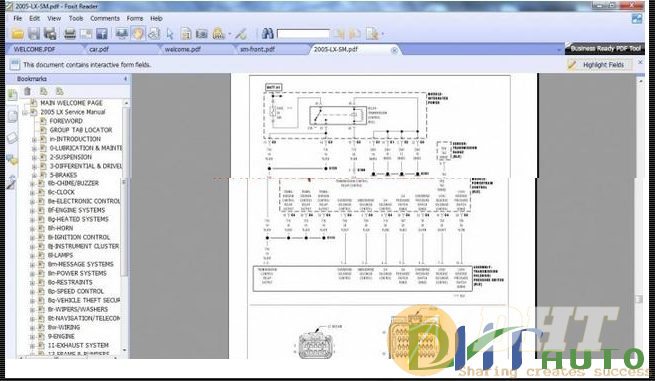
Task: Click the expand bookmark icon in Bookmarks toolbar
Action: [x=43, y=91]
